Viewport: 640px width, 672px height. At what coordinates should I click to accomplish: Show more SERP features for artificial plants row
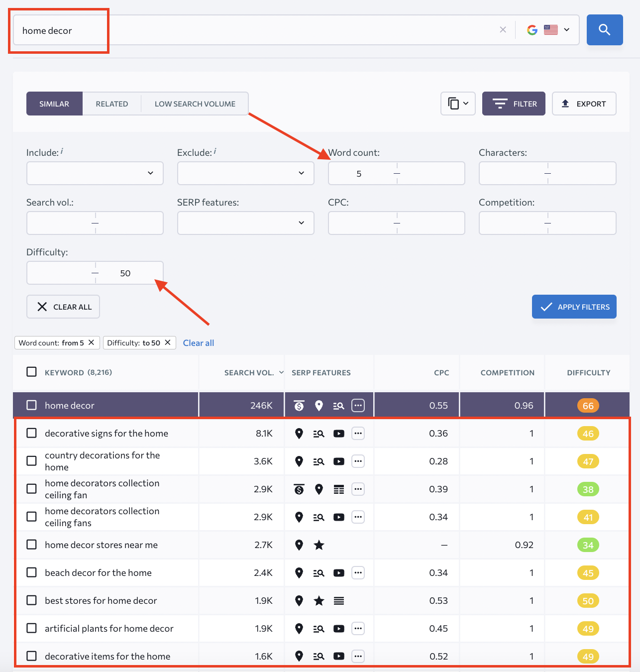tap(358, 629)
